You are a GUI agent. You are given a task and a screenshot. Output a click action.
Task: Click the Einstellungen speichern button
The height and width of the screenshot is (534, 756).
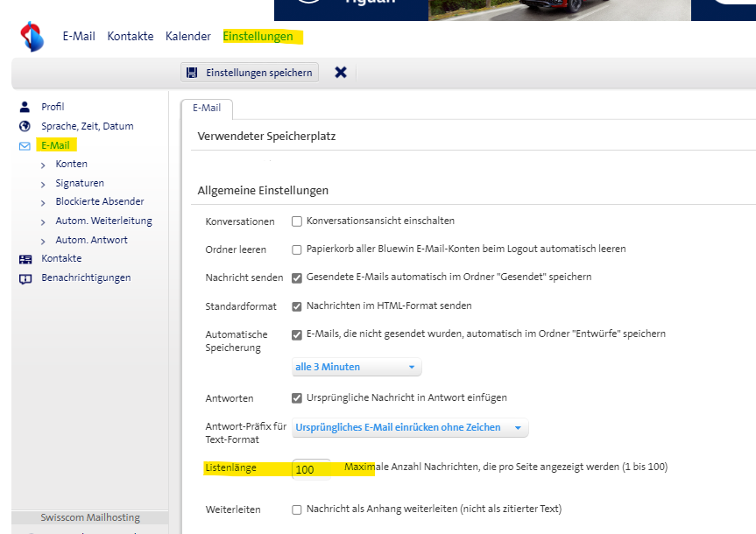click(x=250, y=73)
